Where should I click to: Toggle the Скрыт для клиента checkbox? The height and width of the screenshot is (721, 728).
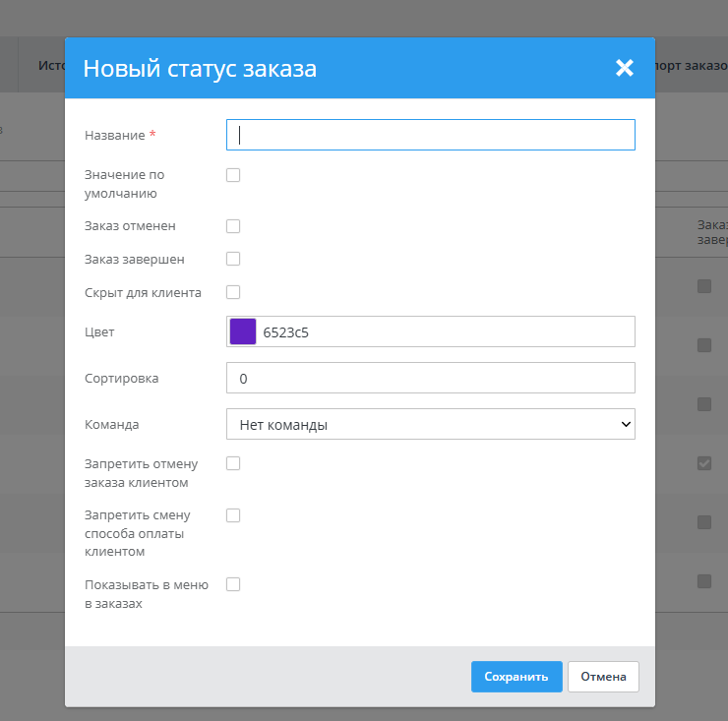(233, 292)
